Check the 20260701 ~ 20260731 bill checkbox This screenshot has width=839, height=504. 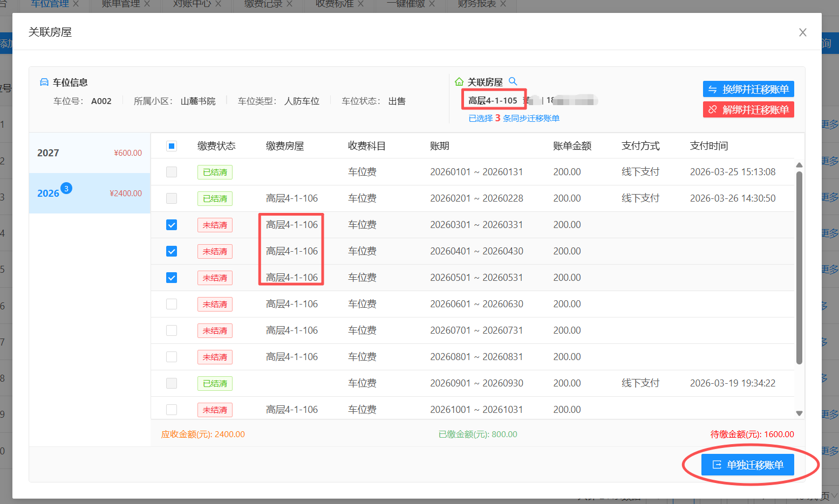172,330
